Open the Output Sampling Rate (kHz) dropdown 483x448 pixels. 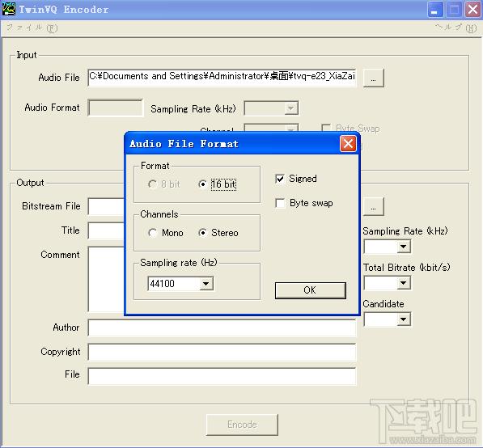[403, 247]
